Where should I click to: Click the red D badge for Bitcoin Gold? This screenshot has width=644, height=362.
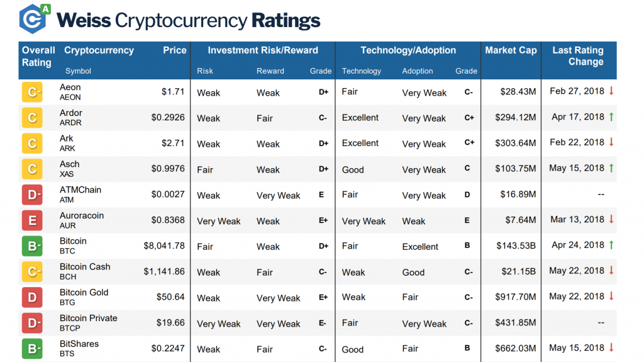click(32, 297)
